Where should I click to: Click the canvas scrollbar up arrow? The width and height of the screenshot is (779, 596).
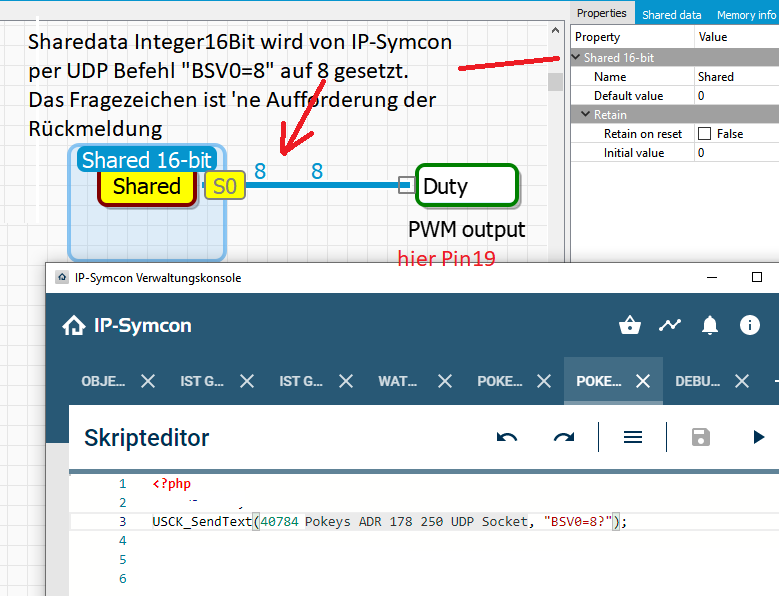(555, 31)
